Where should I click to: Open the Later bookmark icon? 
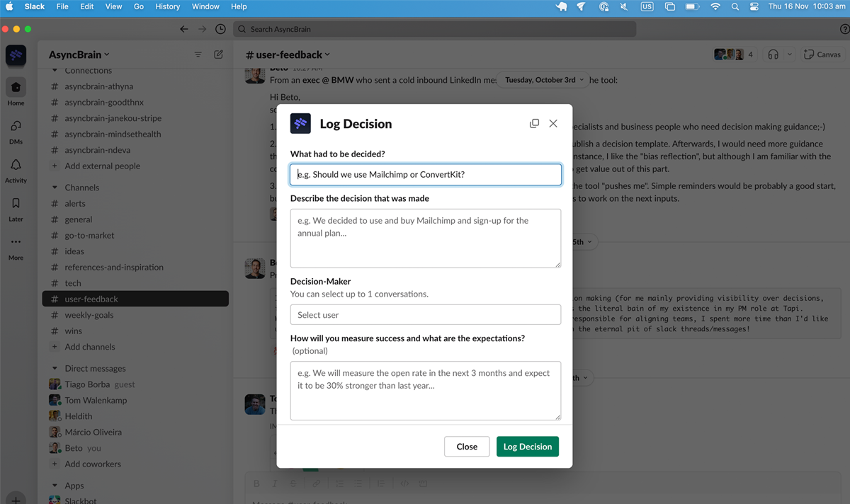click(16, 204)
